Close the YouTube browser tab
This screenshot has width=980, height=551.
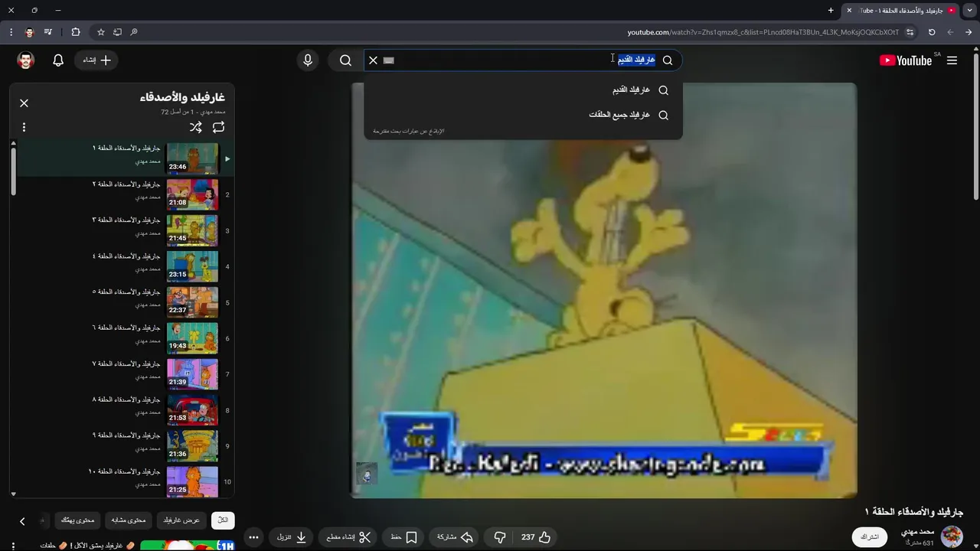(x=849, y=10)
